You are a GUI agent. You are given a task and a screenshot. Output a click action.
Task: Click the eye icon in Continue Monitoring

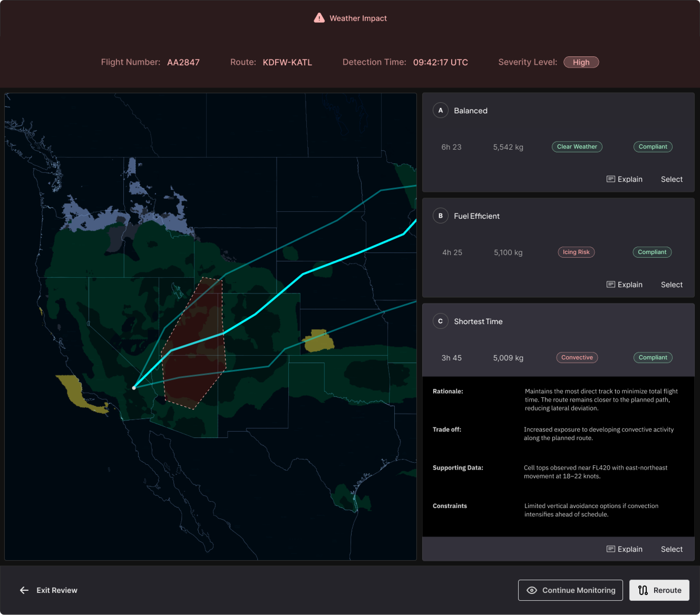pos(532,590)
